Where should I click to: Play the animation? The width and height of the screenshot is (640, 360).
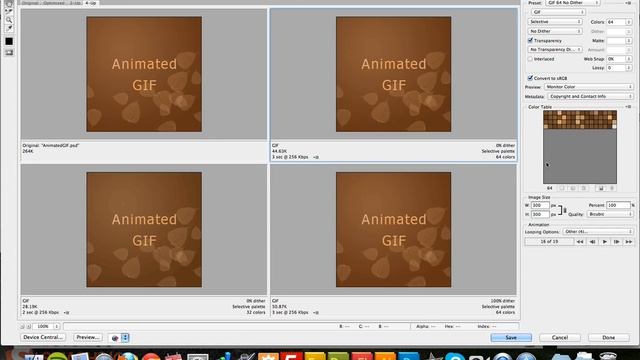604,242
